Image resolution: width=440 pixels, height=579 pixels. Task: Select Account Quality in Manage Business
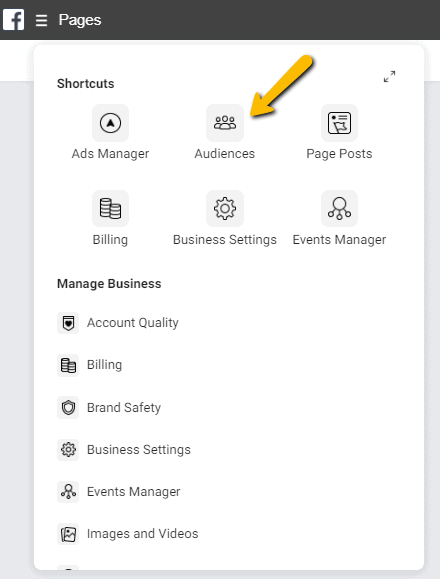133,323
